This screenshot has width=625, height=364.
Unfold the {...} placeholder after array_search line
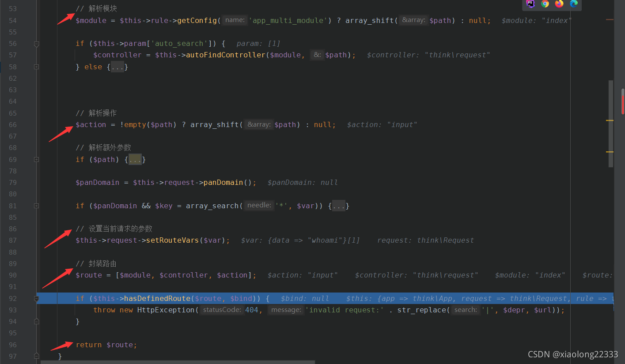pyautogui.click(x=339, y=206)
